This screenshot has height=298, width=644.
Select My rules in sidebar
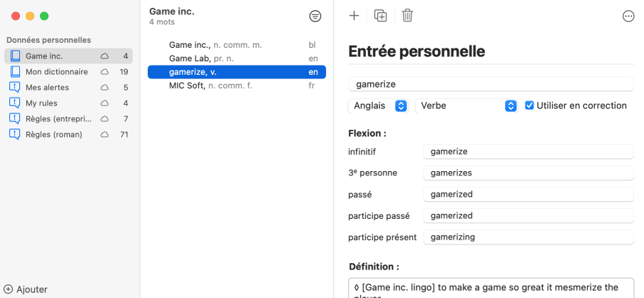pyautogui.click(x=68, y=103)
